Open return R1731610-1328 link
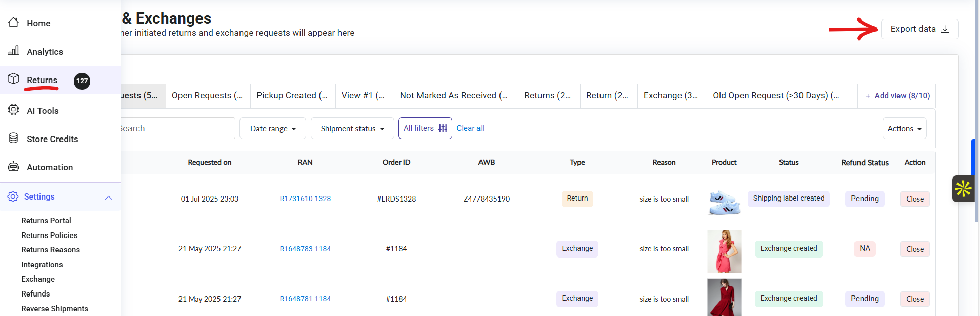The height and width of the screenshot is (316, 980). 305,199
